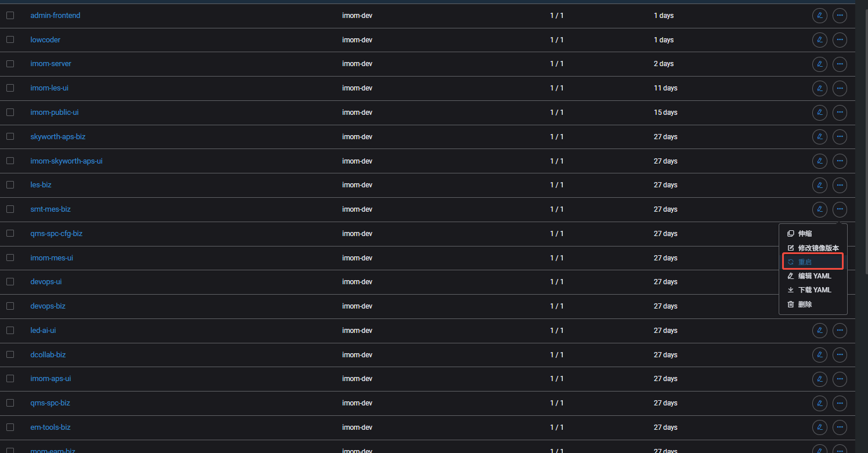The image size is (868, 453).
Task: Click the edit icon in lowcoder row
Action: click(819, 40)
